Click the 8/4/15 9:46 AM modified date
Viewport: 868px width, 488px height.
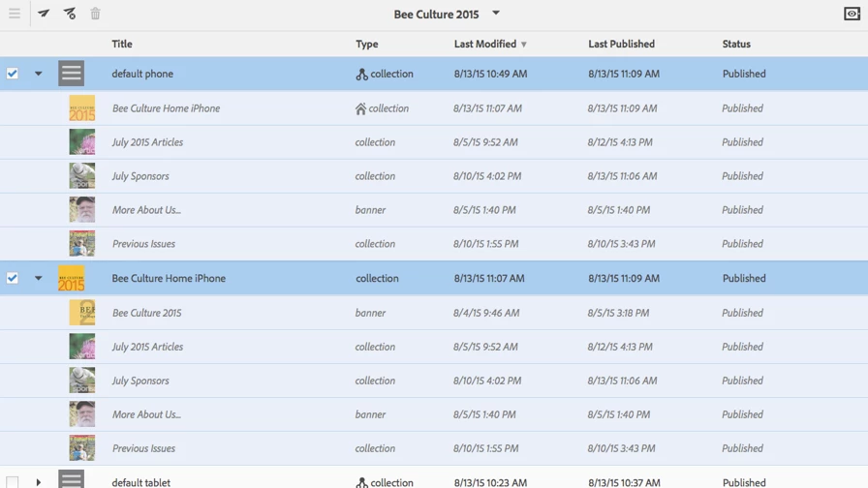tap(486, 313)
